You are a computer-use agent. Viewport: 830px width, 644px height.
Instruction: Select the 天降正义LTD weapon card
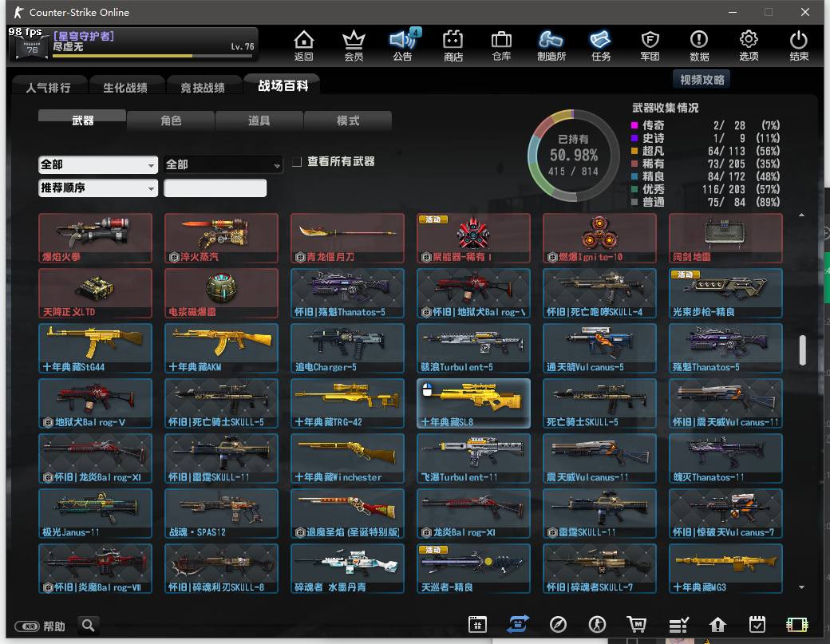tap(95, 293)
